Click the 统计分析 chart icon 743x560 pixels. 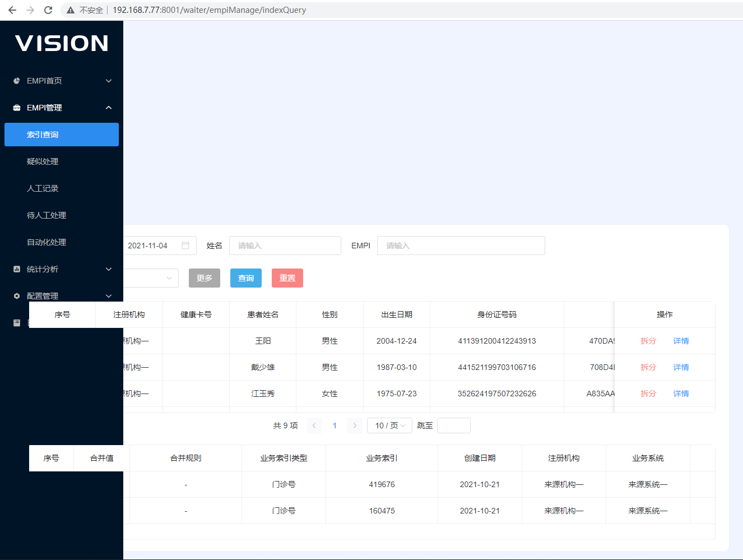17,269
